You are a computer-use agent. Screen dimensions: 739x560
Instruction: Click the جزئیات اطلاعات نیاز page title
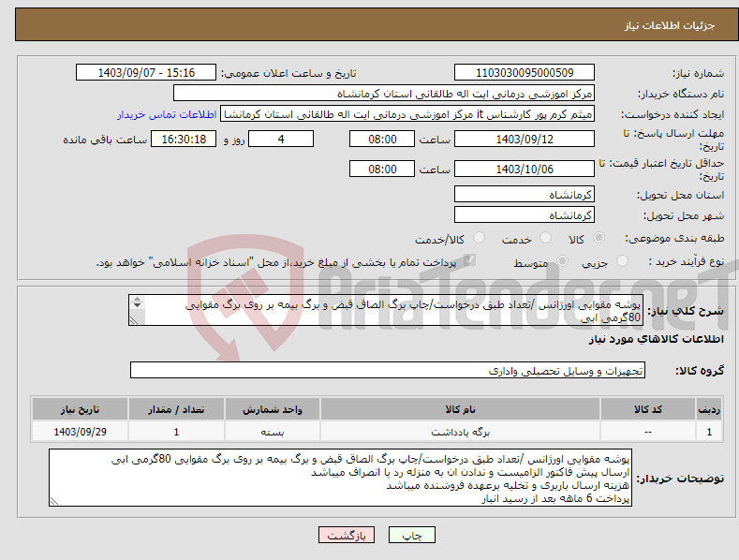click(670, 25)
